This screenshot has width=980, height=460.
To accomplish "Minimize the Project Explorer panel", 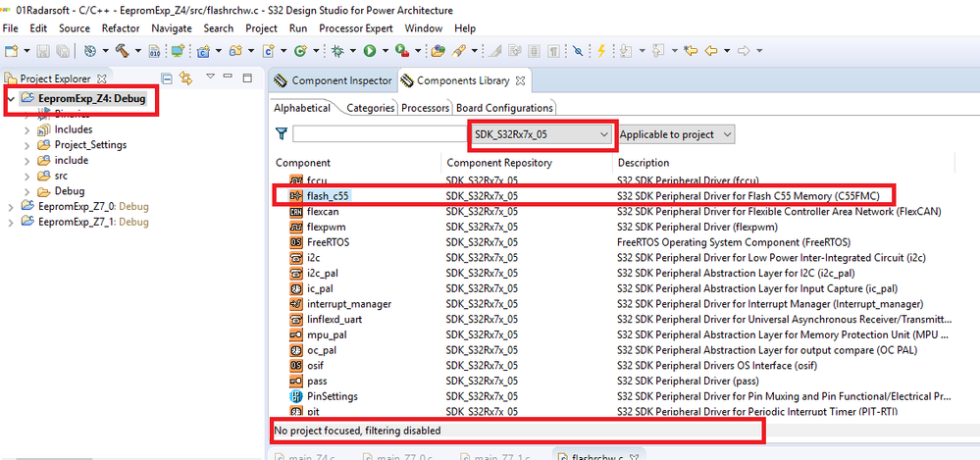I will click(x=229, y=77).
